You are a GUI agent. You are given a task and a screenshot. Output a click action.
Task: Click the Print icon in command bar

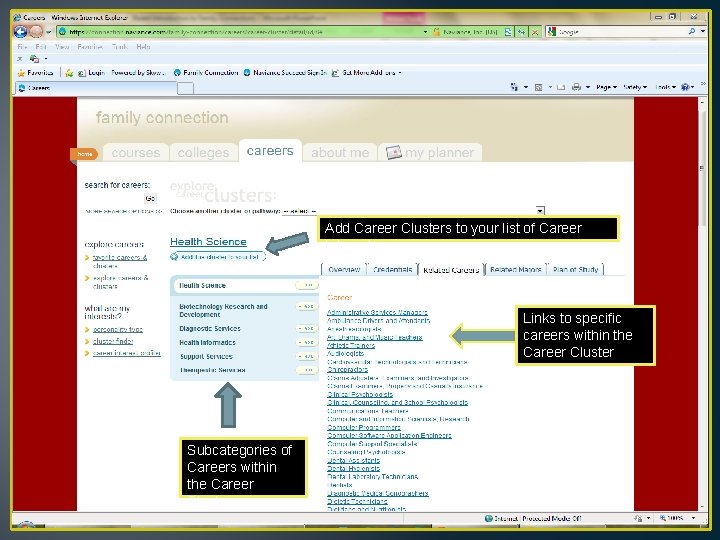tap(576, 87)
